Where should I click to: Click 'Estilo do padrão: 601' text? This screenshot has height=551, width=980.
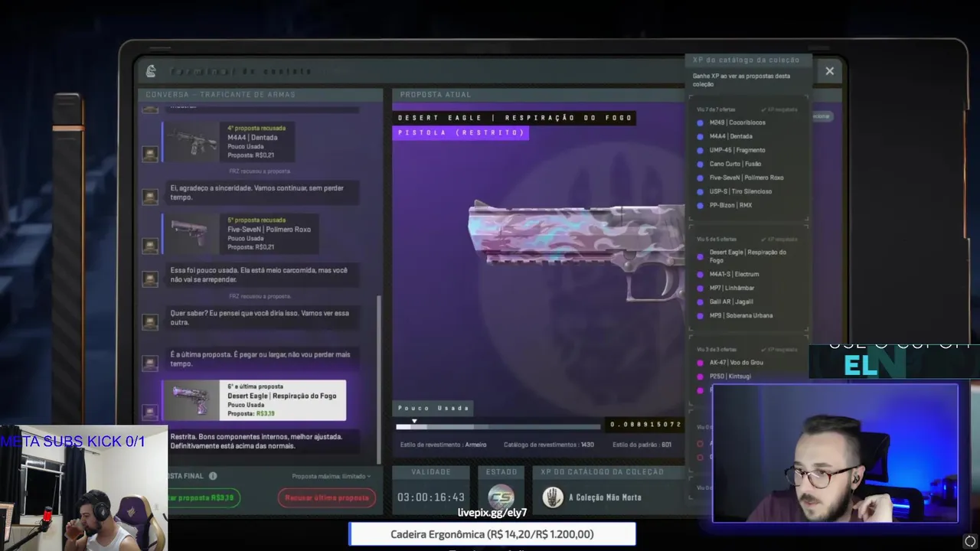tap(642, 445)
